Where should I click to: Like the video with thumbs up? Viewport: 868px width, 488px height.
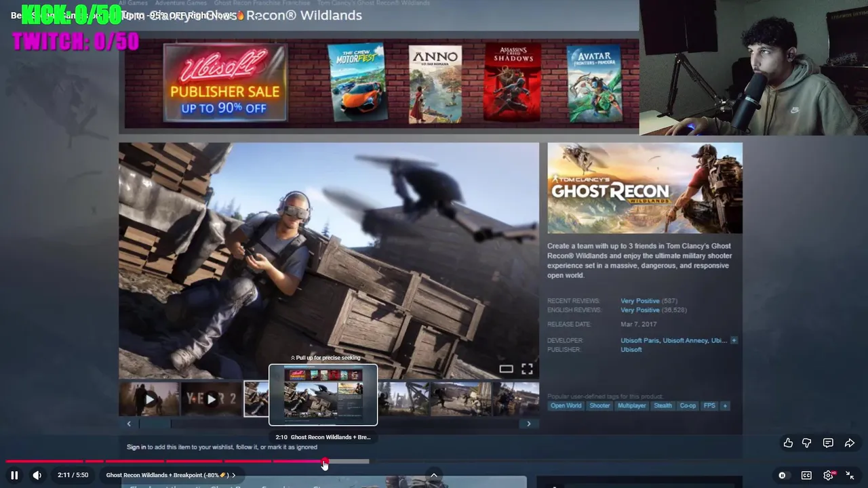[x=788, y=443]
